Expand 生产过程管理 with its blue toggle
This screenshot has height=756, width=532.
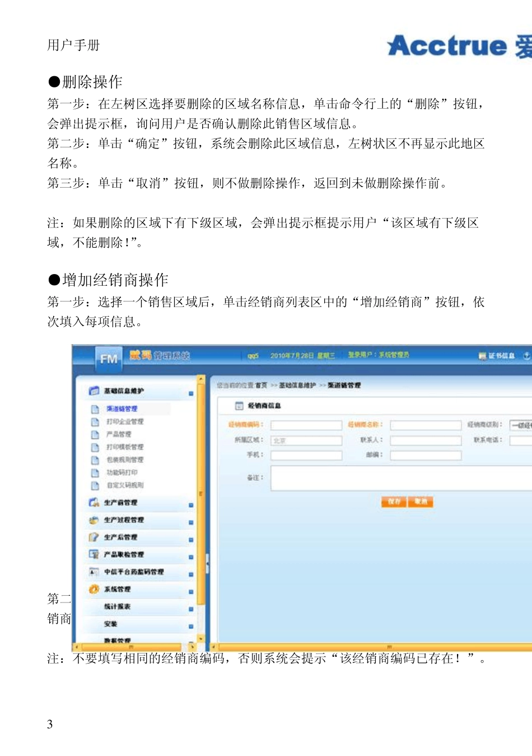[x=191, y=522]
